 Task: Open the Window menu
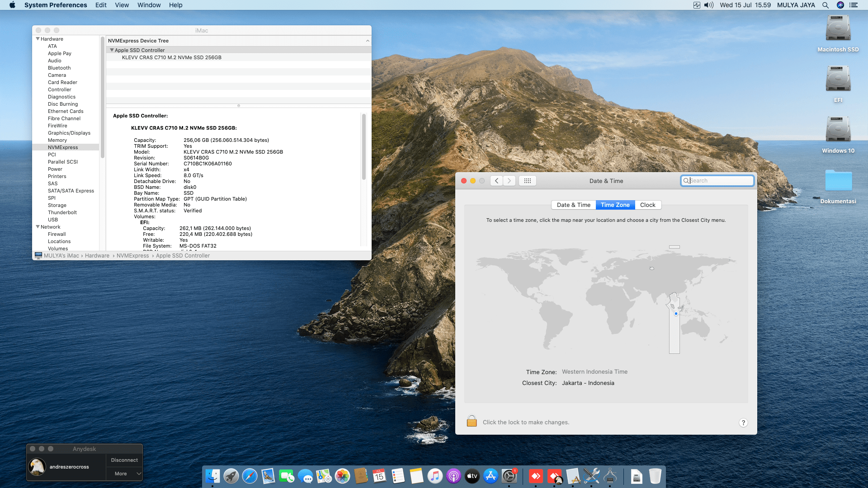click(x=149, y=5)
